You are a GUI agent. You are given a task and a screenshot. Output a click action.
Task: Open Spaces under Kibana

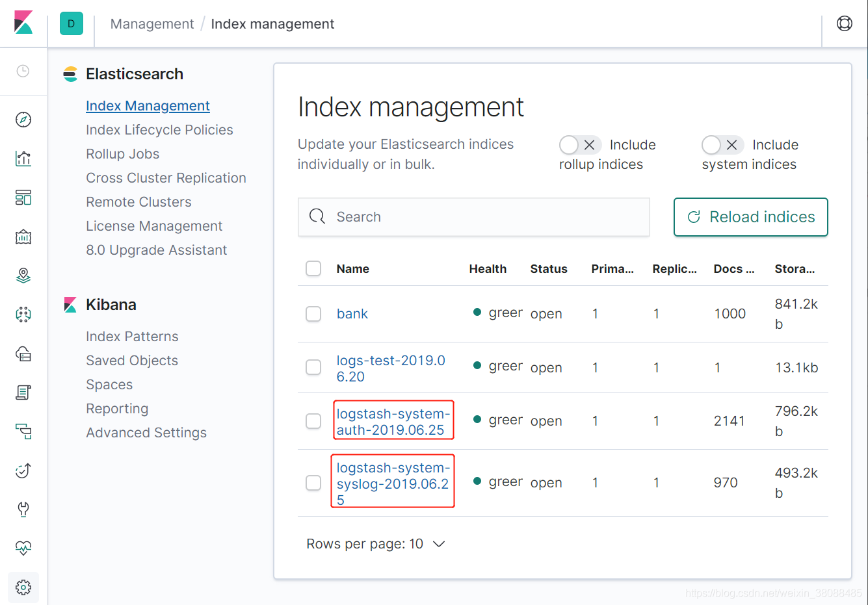coord(109,385)
